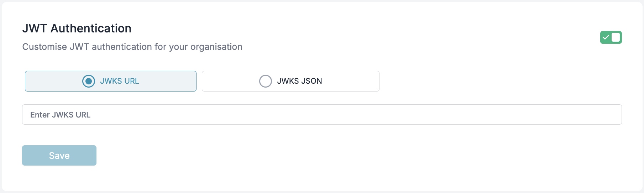Click the white knob of the green switch
The image size is (644, 193).
point(616,37)
